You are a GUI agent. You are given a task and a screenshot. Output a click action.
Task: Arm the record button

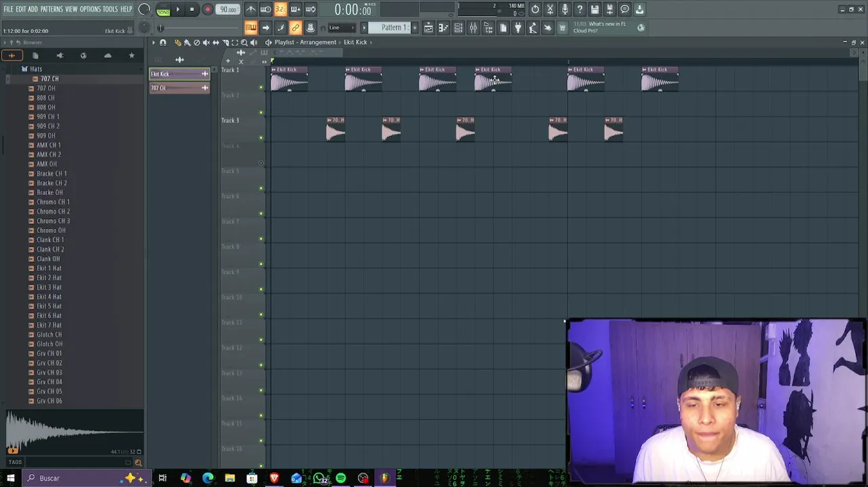pyautogui.click(x=208, y=9)
